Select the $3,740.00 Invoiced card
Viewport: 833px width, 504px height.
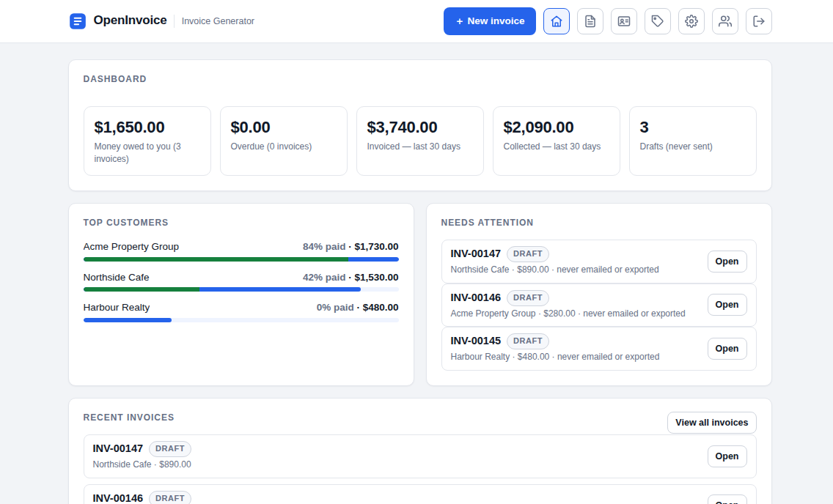pos(420,141)
